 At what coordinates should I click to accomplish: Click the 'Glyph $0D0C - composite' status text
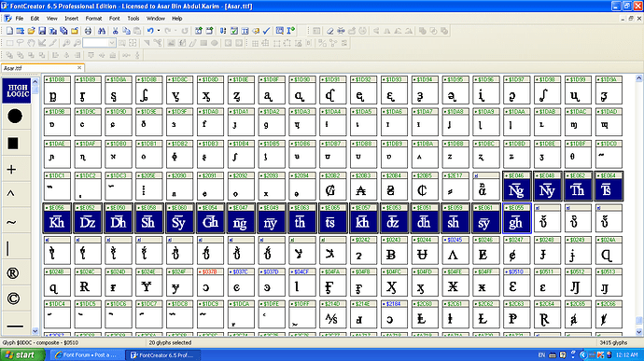click(x=40, y=342)
